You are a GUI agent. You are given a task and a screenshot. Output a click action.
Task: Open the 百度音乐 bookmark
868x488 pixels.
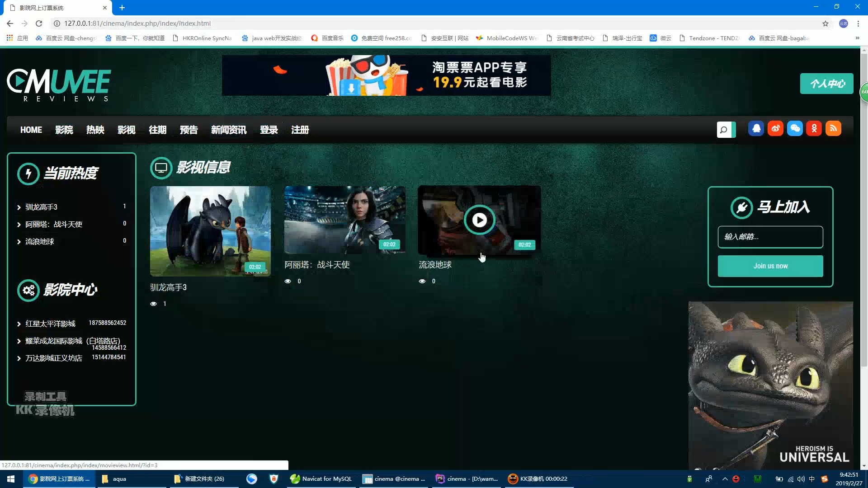(x=327, y=38)
